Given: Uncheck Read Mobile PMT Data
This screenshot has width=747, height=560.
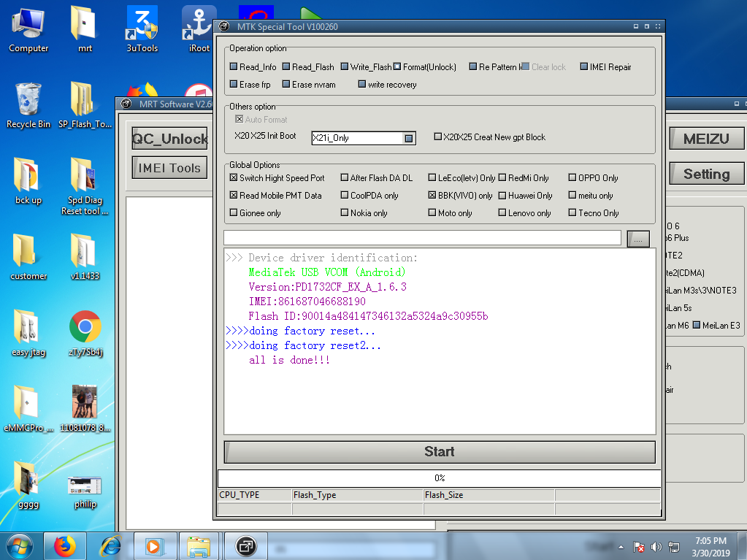Looking at the screenshot, I should [234, 195].
